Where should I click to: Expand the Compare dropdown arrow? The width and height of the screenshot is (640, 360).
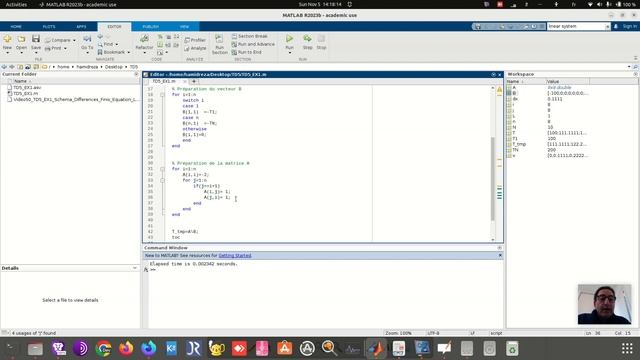tap(74, 40)
